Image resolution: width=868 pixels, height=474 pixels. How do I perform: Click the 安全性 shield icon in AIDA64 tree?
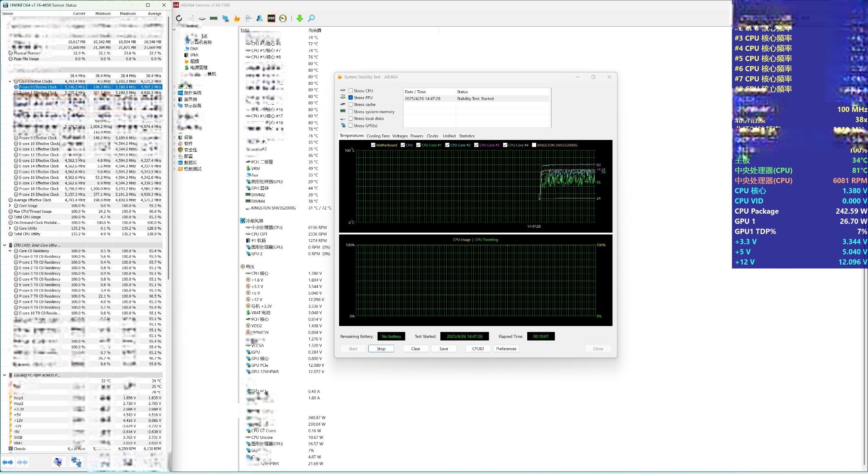pos(180,150)
